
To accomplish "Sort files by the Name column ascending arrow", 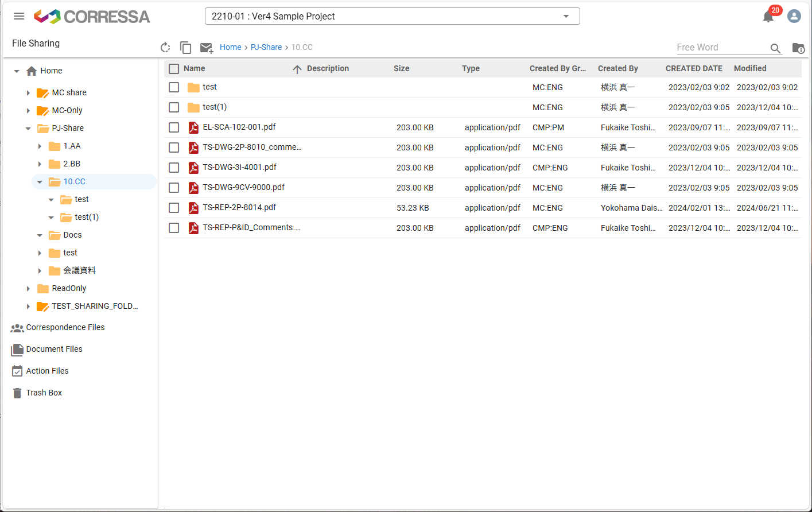I will tap(297, 68).
